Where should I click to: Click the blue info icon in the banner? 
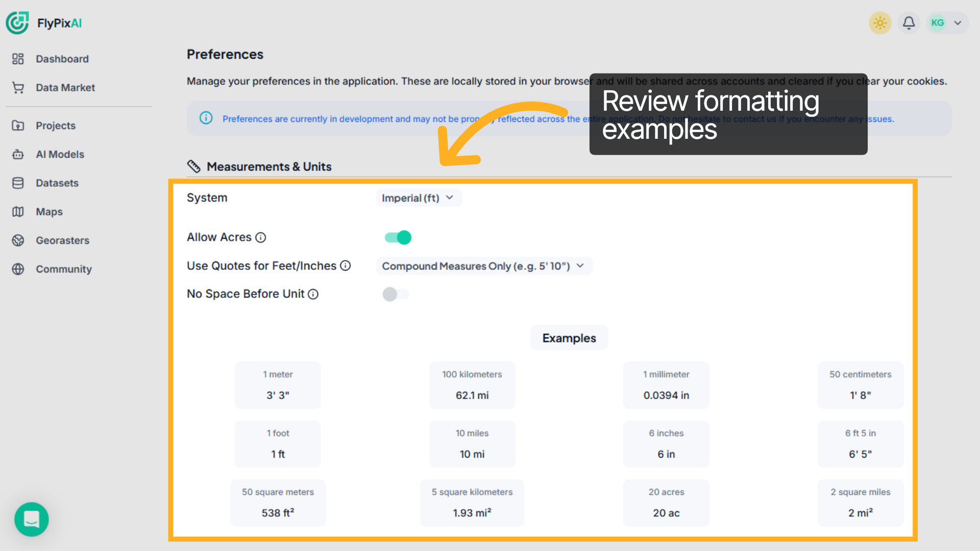click(x=206, y=118)
